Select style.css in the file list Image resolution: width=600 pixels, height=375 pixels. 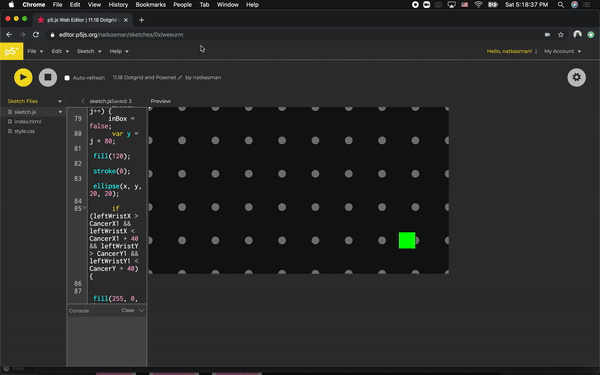coord(24,131)
